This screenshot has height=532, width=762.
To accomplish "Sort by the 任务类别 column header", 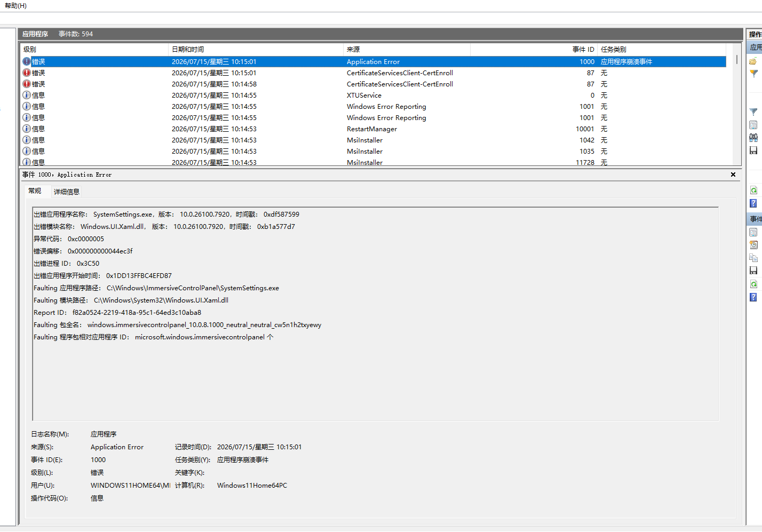I will point(662,49).
